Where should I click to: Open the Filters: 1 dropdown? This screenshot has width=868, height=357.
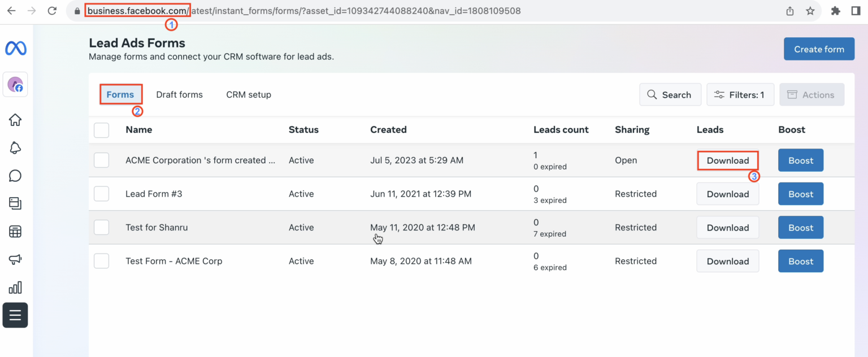(x=740, y=95)
